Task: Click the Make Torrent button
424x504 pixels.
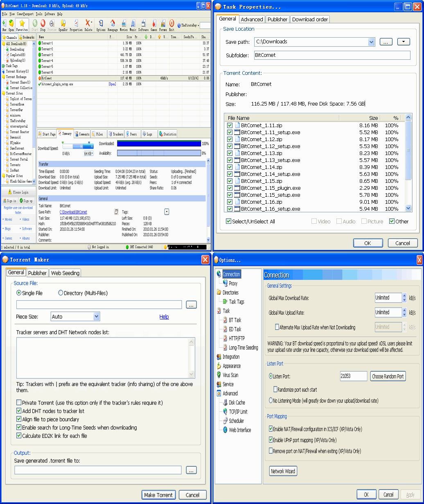Action: click(x=158, y=495)
